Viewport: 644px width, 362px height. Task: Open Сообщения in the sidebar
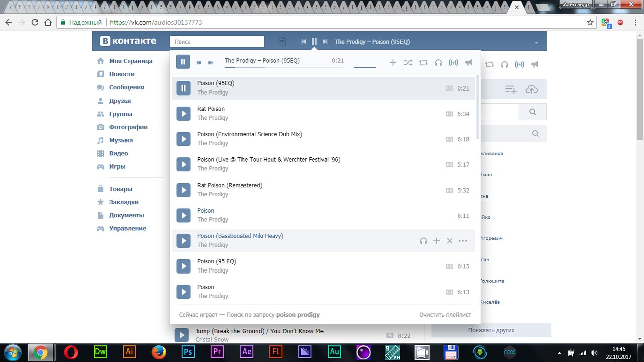pyautogui.click(x=127, y=87)
